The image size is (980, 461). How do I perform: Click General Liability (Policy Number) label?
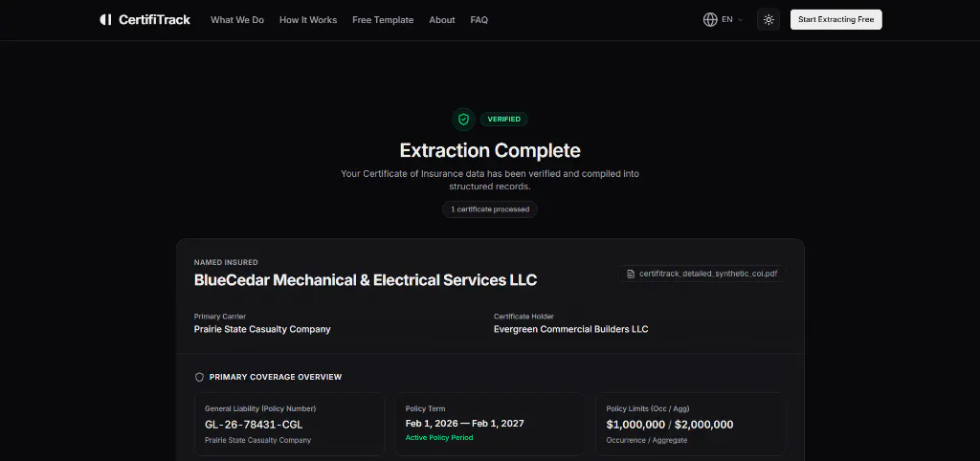pos(260,408)
